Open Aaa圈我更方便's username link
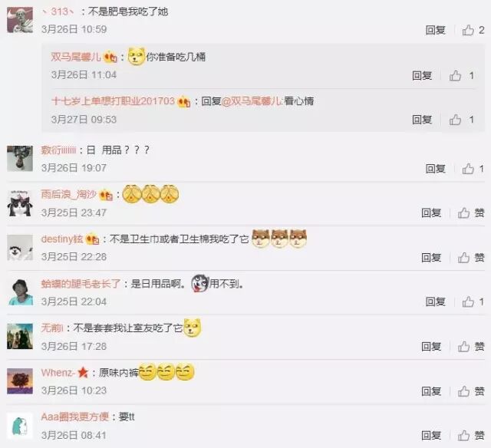This screenshot has width=491, height=448. (x=75, y=417)
